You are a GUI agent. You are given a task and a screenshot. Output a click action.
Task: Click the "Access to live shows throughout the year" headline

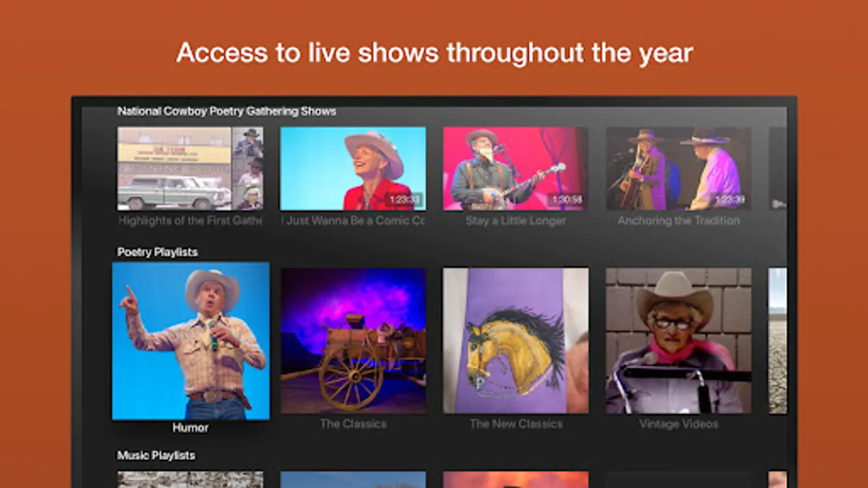point(435,53)
